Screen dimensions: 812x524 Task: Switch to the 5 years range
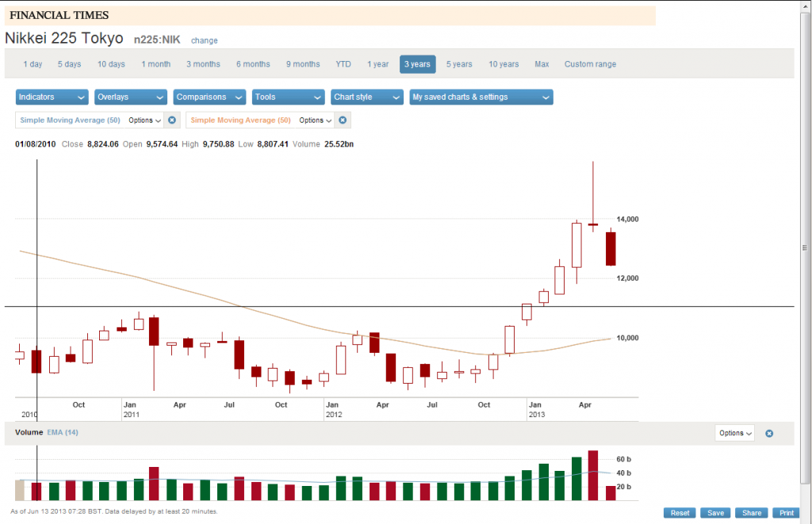459,64
